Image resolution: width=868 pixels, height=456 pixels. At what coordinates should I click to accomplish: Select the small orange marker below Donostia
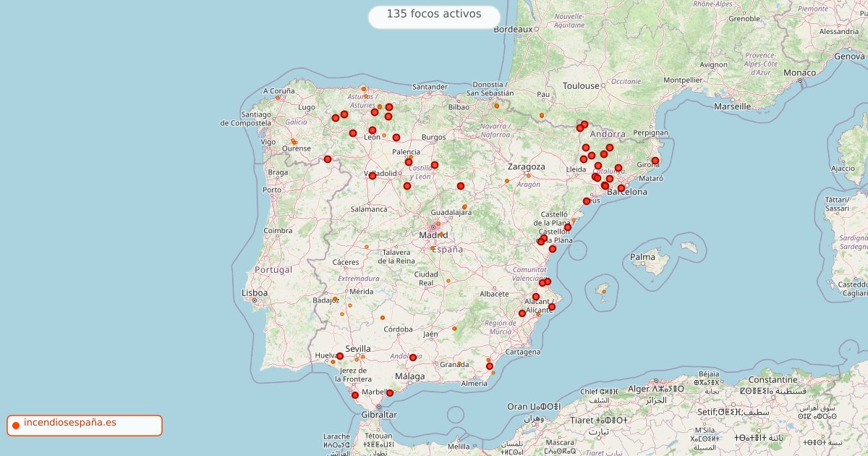[496, 106]
